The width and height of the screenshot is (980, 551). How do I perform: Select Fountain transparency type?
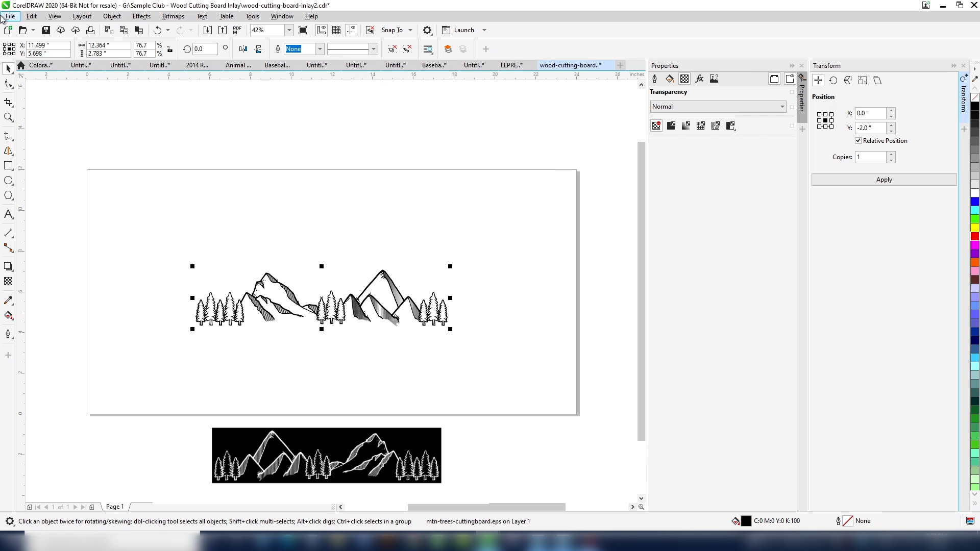686,126
